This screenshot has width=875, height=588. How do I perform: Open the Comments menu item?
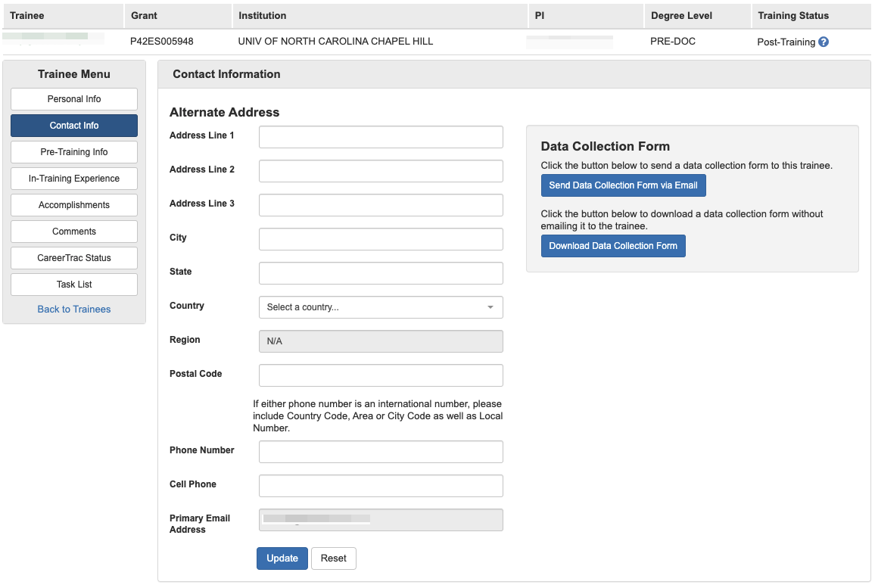[74, 232]
